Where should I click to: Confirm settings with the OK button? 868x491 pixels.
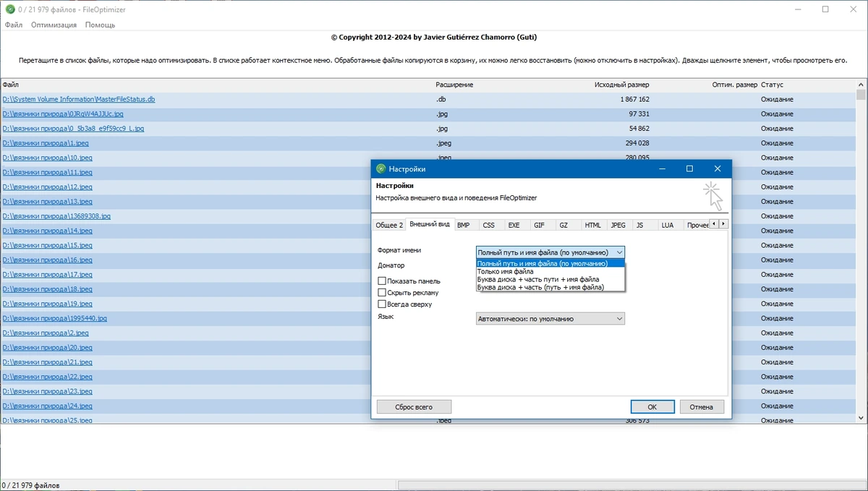tap(652, 407)
